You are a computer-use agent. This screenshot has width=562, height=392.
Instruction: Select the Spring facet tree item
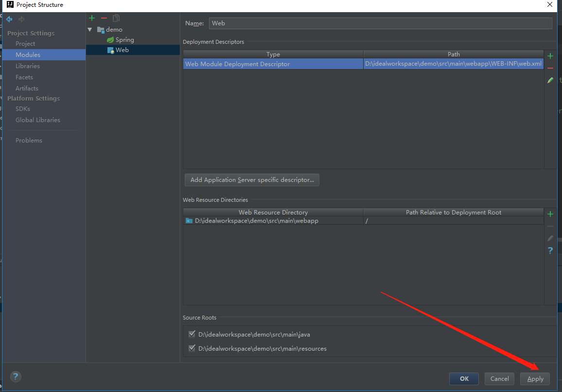(x=125, y=40)
